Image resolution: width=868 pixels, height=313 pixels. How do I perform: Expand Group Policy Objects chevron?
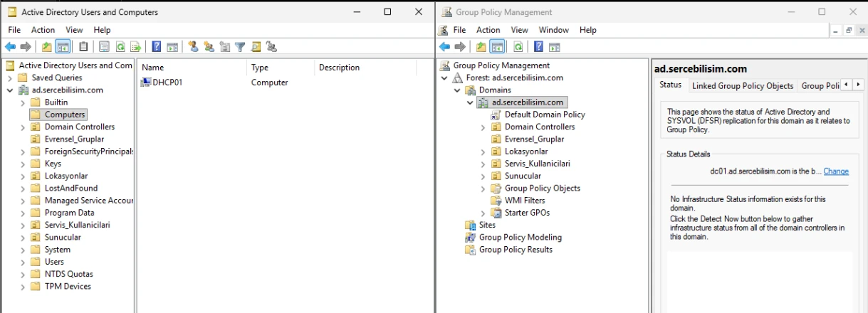[x=483, y=189]
